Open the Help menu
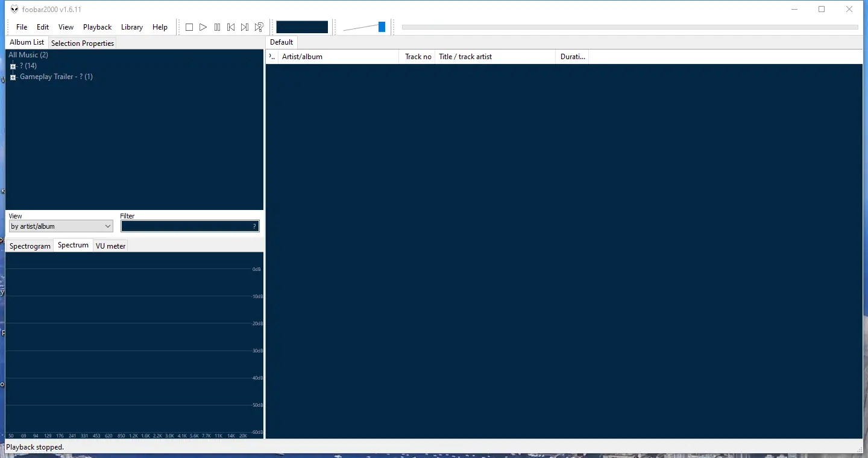The image size is (868, 458). click(160, 27)
